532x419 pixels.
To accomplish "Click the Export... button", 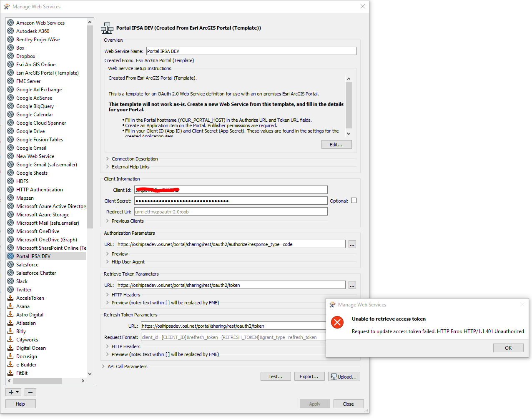I will (309, 376).
